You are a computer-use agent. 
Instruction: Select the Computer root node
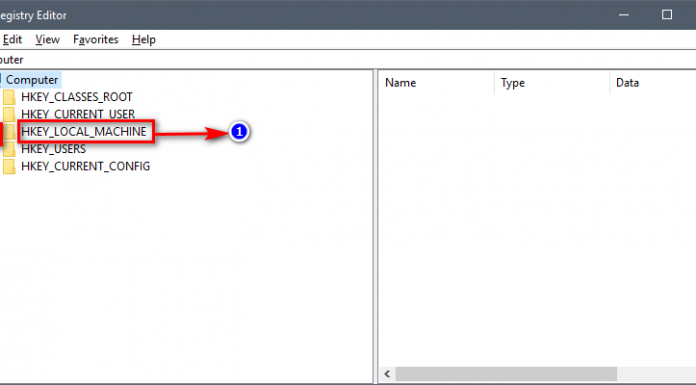[32, 80]
